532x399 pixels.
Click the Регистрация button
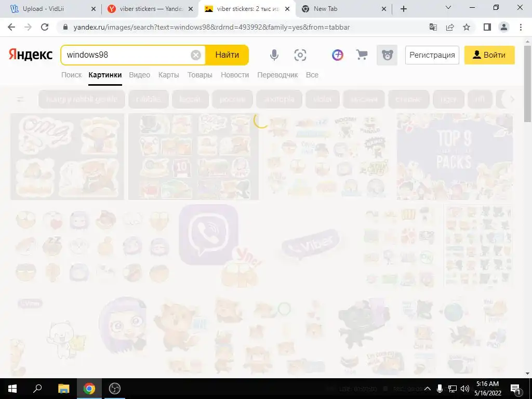click(x=432, y=55)
